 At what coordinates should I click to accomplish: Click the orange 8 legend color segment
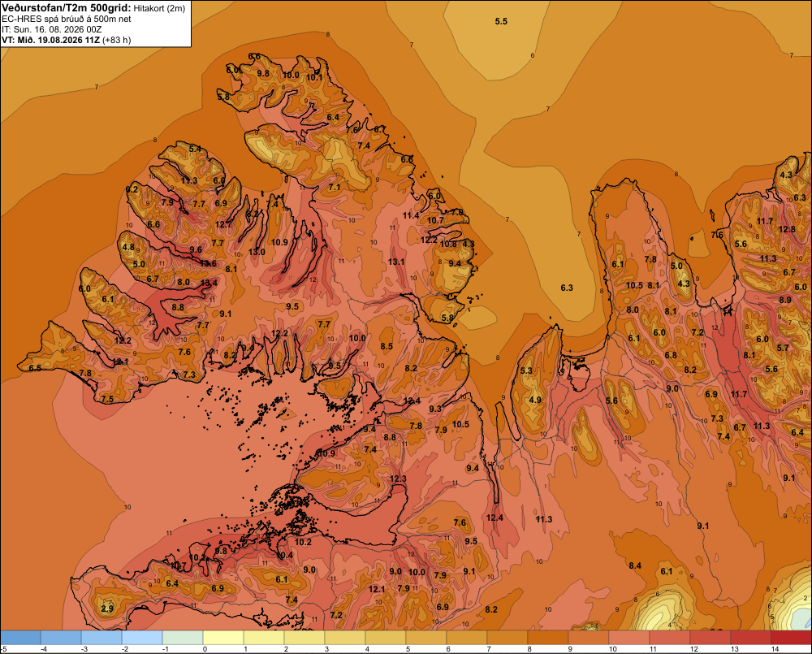548,638
